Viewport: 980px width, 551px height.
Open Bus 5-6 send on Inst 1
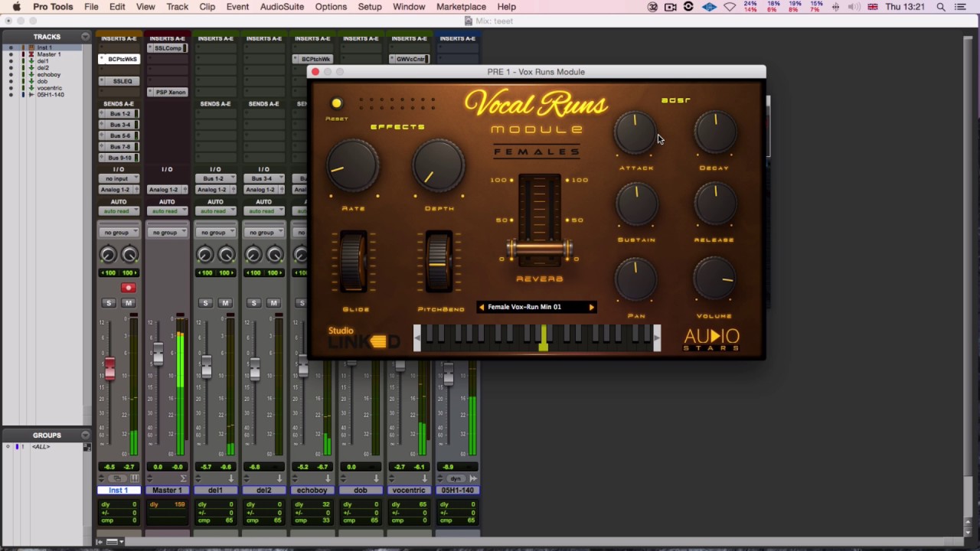click(119, 135)
